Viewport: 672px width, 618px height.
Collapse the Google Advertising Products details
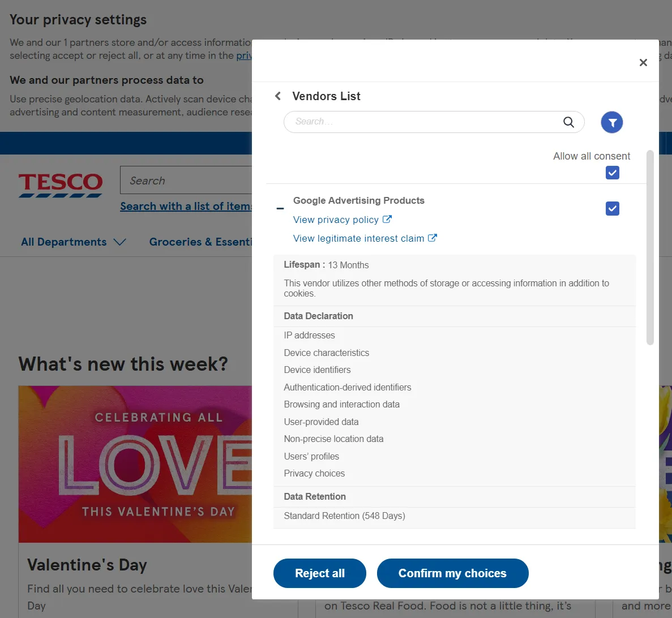[280, 208]
